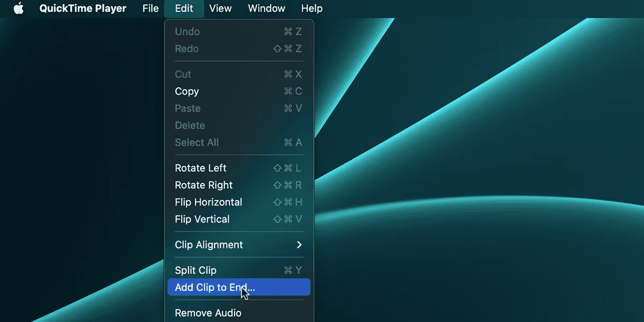Close the open Edit menu
644x322 pixels.
184,9
